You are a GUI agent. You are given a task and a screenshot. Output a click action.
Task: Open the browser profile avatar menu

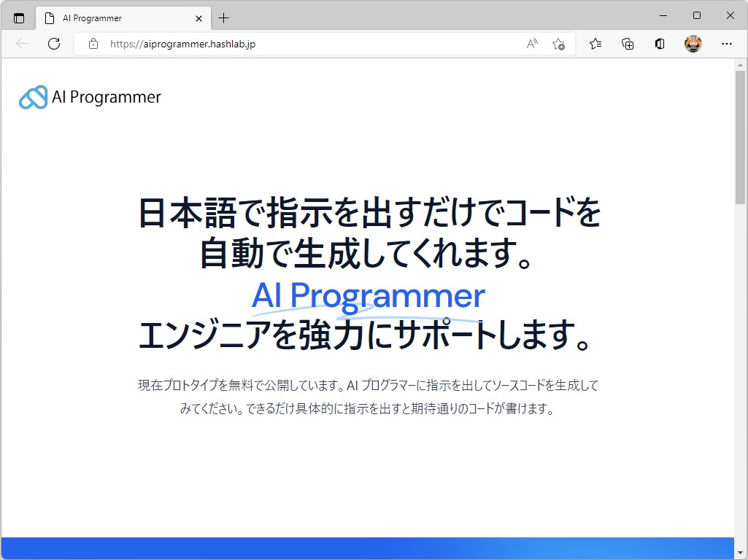pos(693,44)
